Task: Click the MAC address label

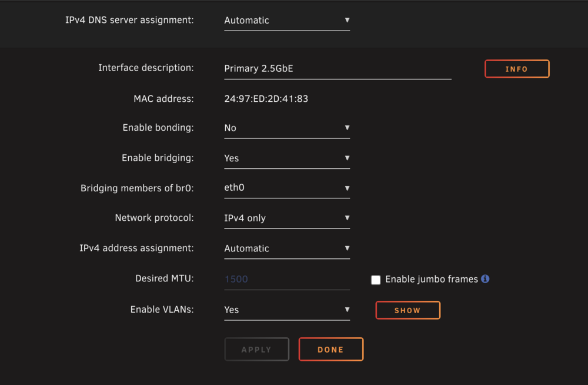Action: click(163, 99)
